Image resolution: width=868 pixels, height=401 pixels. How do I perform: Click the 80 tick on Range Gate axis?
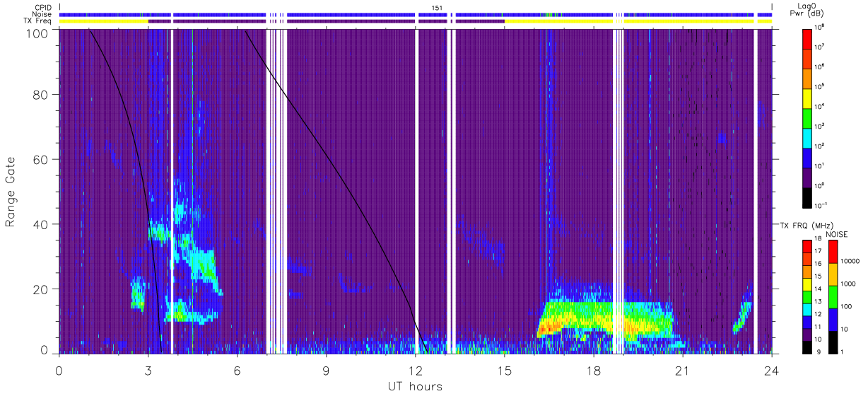[x=40, y=95]
